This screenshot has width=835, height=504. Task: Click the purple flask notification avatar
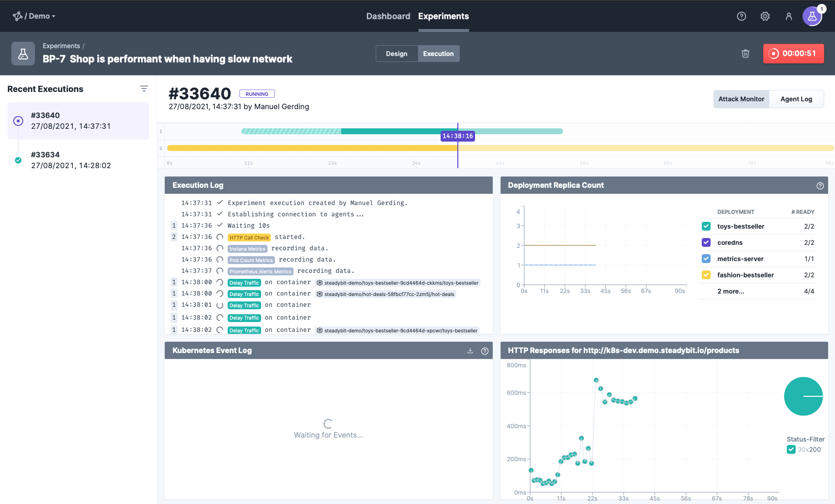(x=812, y=16)
